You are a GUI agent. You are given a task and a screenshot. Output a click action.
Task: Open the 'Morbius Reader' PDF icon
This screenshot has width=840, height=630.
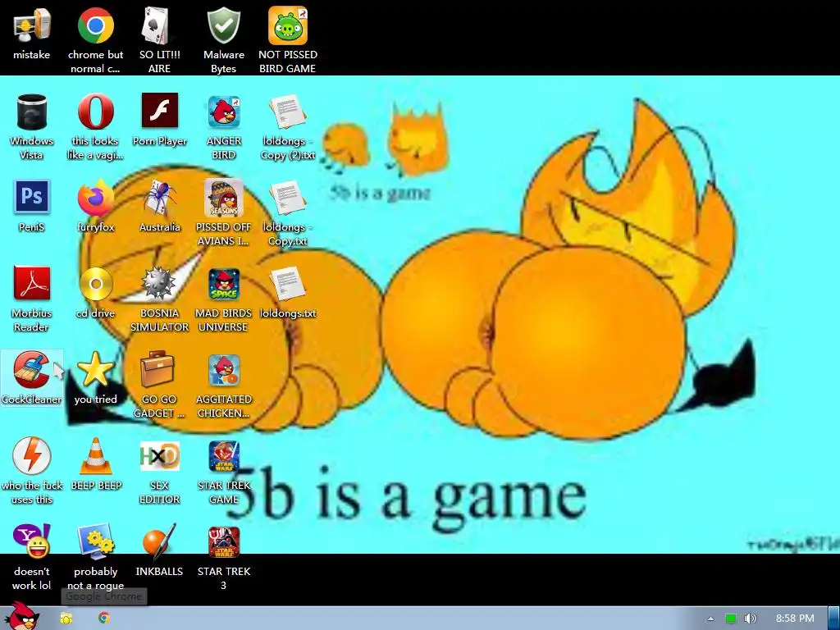32,283
